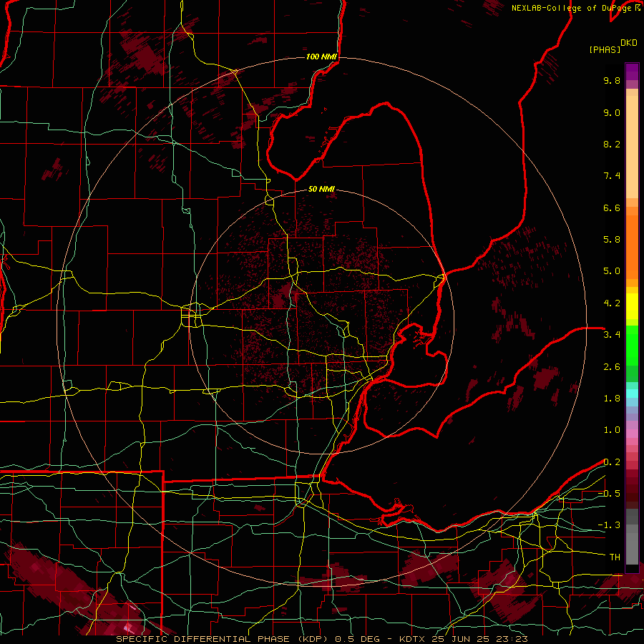Click the 5.0 value on color scale

612,271
